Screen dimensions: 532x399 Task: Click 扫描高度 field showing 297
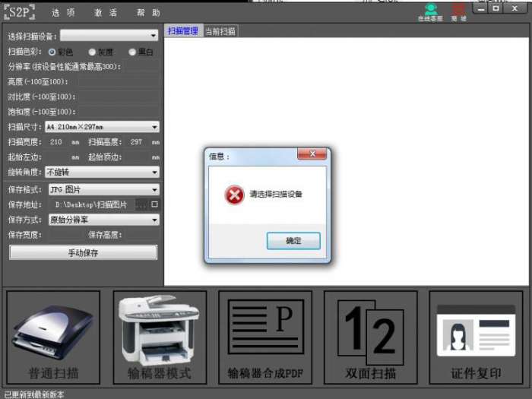tap(137, 142)
